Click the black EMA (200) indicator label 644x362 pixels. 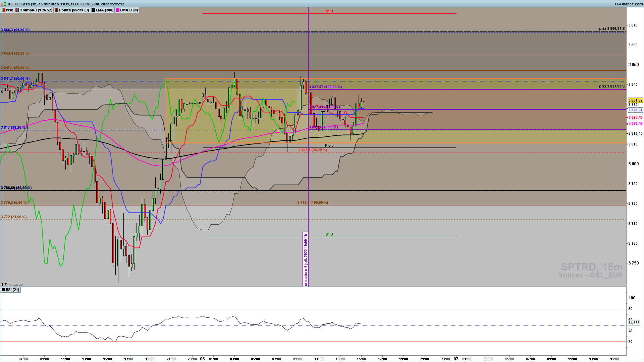pyautogui.click(x=102, y=10)
